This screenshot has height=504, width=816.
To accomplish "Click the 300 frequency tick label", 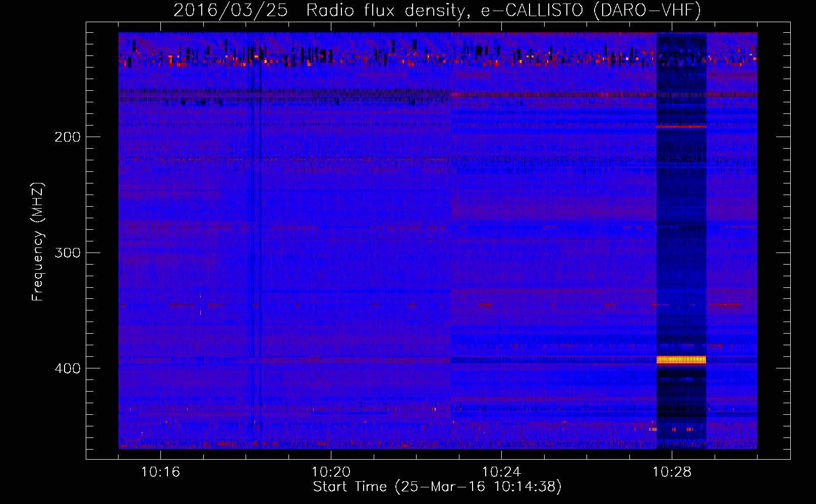I will coord(68,253).
